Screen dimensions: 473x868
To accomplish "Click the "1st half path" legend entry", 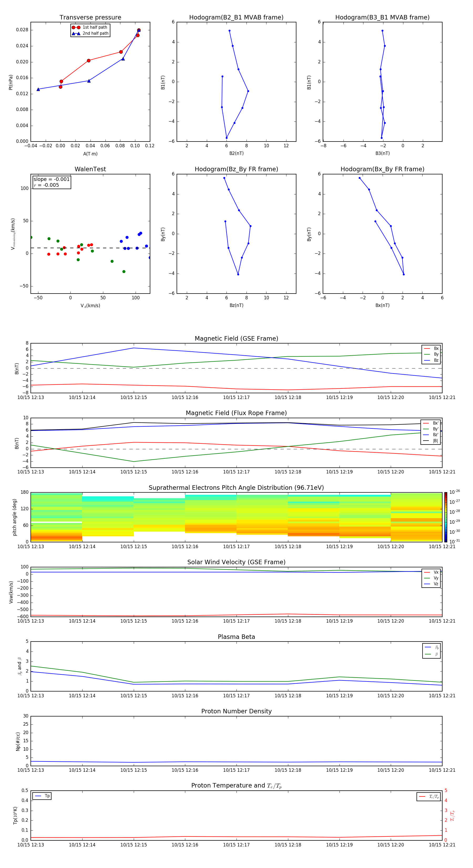I will pos(90,27).
